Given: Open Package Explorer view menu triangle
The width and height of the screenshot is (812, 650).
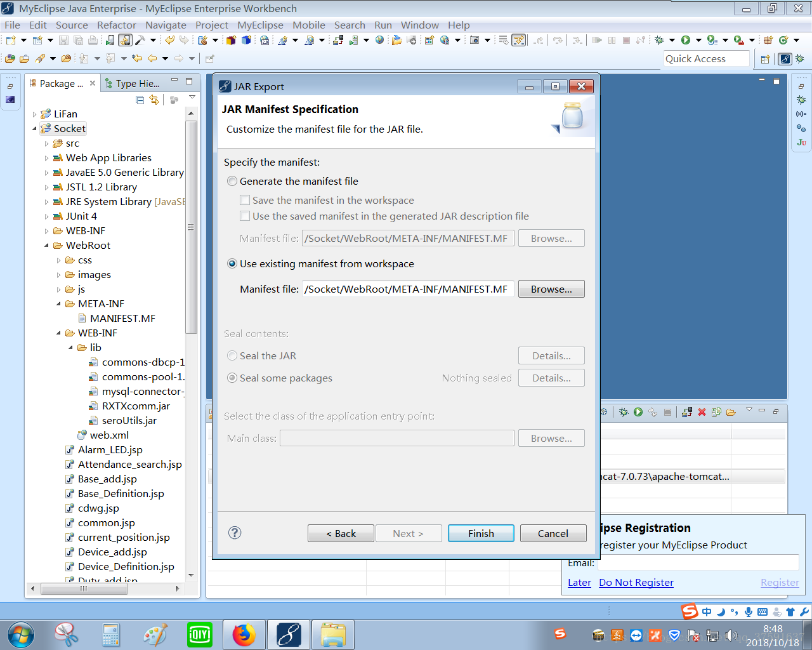Looking at the screenshot, I should coord(192,98).
